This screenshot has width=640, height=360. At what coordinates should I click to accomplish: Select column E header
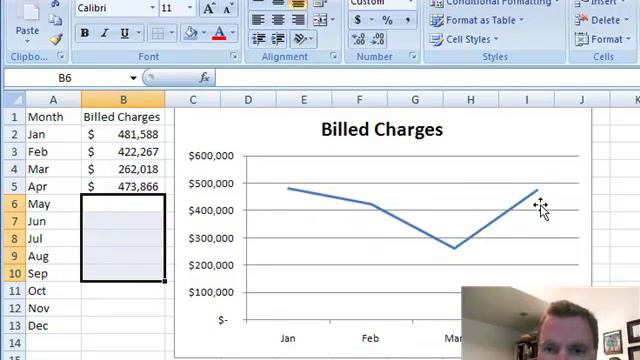point(304,100)
